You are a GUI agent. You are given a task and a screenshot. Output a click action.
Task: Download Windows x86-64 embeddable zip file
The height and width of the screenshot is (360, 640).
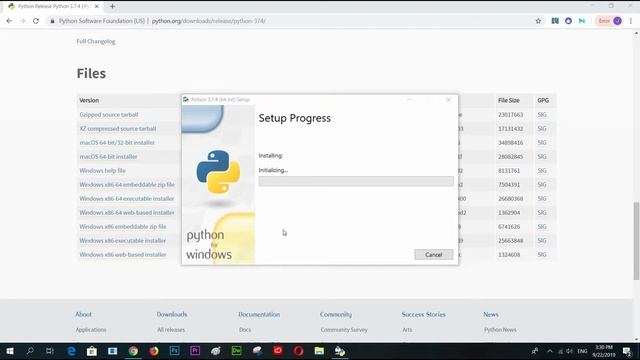(127, 184)
